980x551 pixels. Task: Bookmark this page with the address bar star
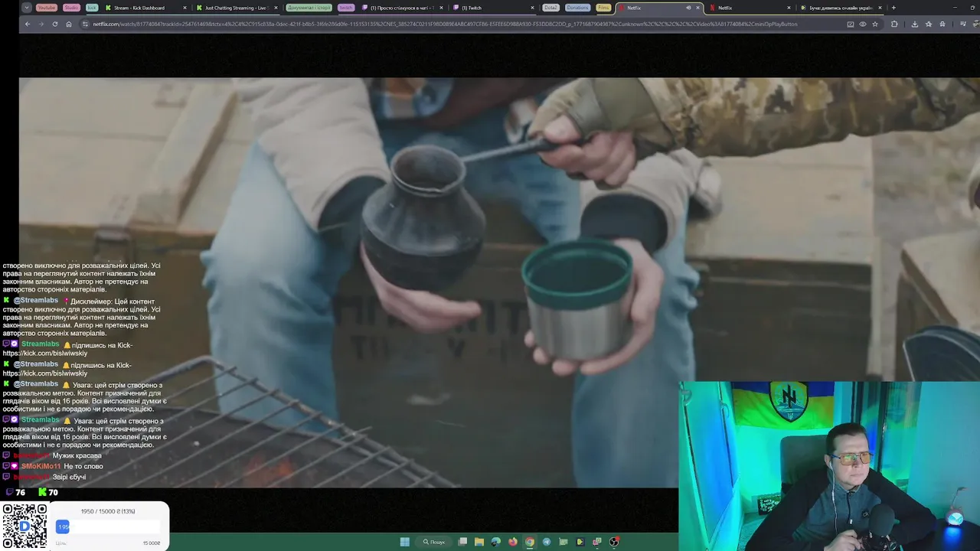875,24
